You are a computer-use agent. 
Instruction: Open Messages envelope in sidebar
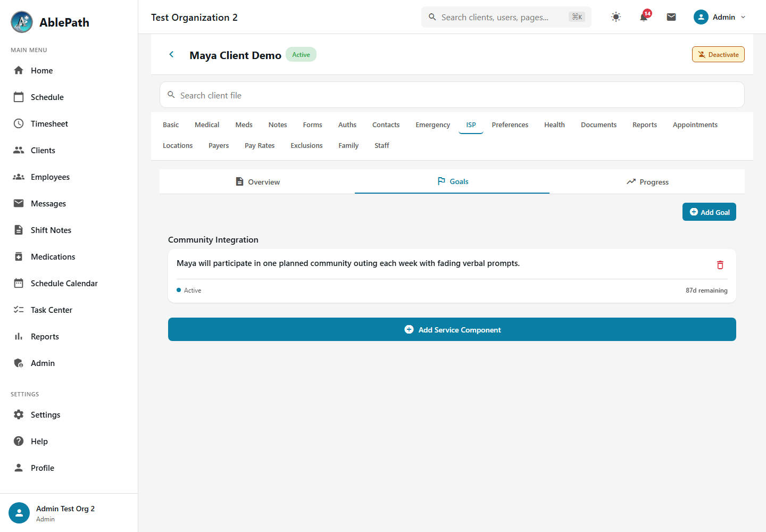(x=19, y=203)
